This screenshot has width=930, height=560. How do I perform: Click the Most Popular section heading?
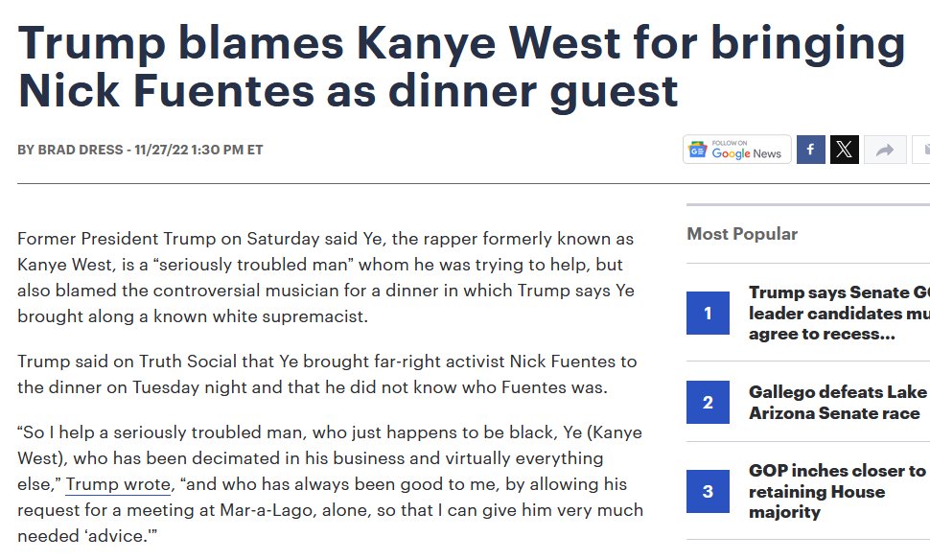[x=742, y=234]
